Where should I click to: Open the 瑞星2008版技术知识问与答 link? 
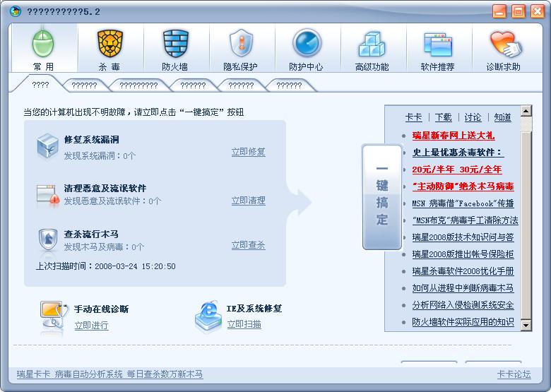tap(463, 237)
